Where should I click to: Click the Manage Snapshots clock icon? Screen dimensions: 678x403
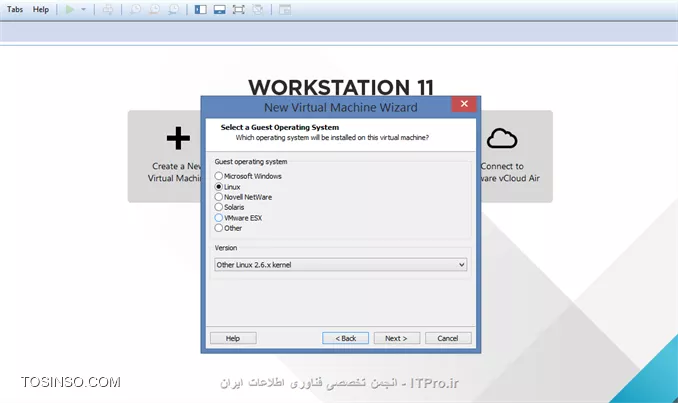click(173, 10)
